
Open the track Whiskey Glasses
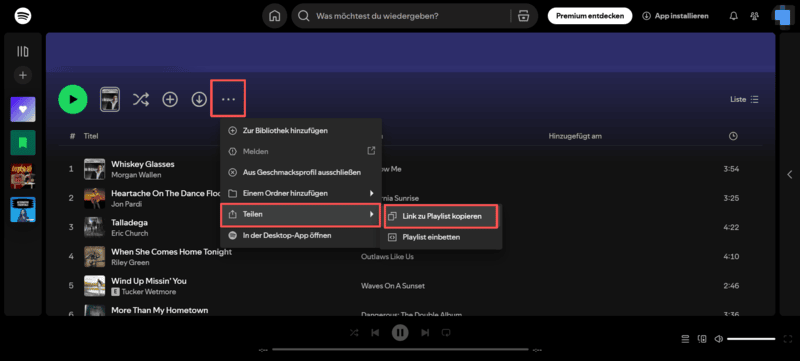tap(143, 164)
